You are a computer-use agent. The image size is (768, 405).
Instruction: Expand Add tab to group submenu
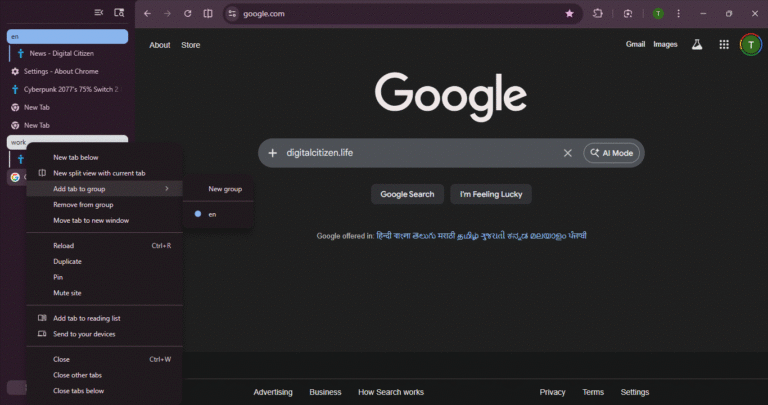pos(105,189)
